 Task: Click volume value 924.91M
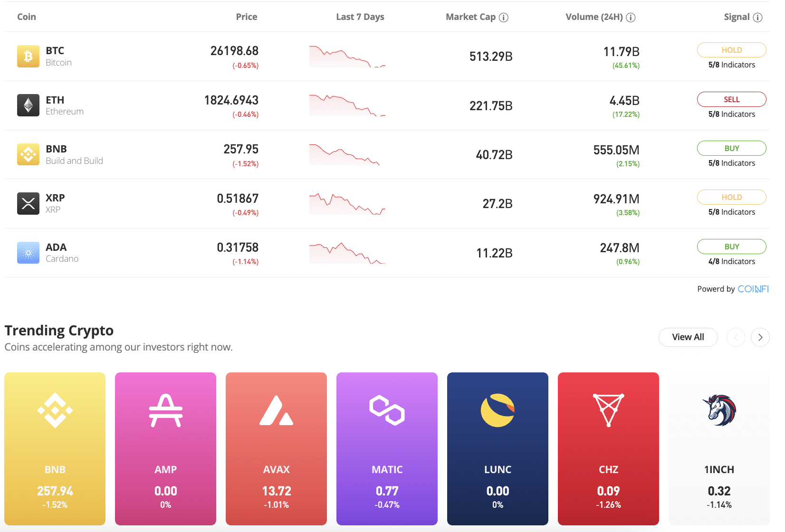(616, 199)
